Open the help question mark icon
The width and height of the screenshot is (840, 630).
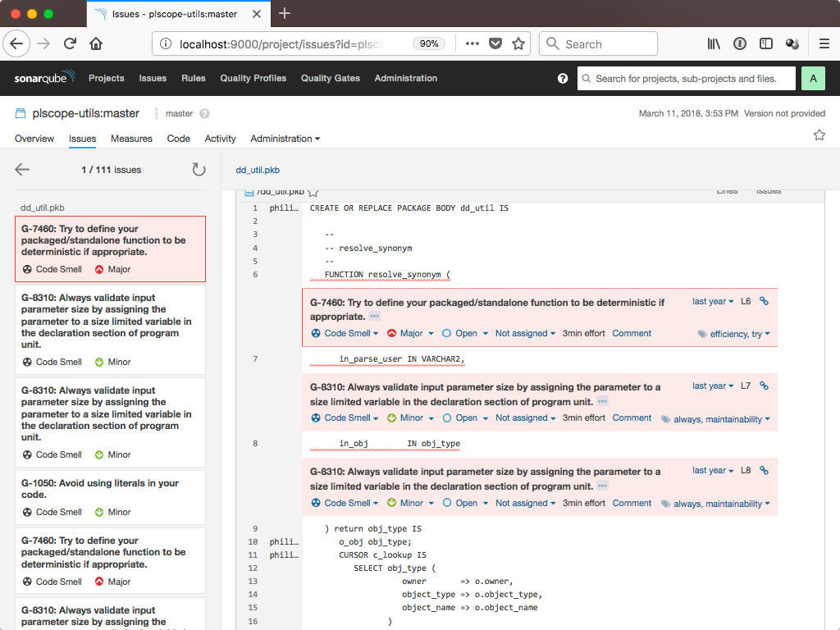(563, 79)
